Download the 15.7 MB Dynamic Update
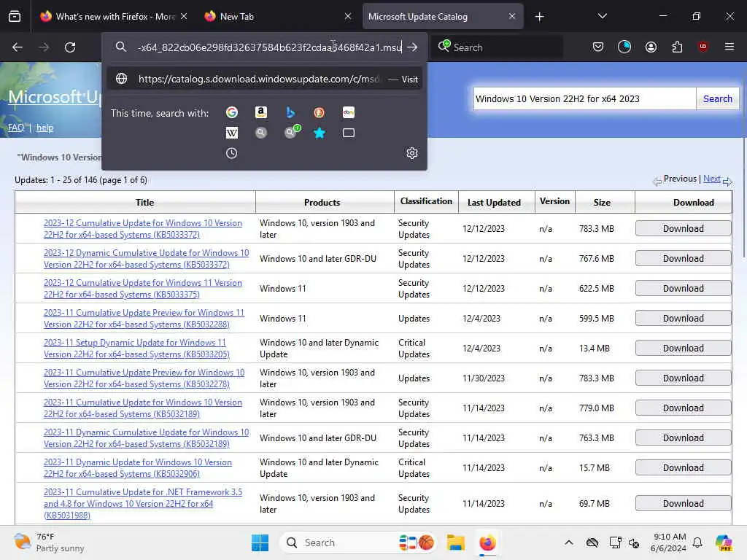 coord(683,467)
